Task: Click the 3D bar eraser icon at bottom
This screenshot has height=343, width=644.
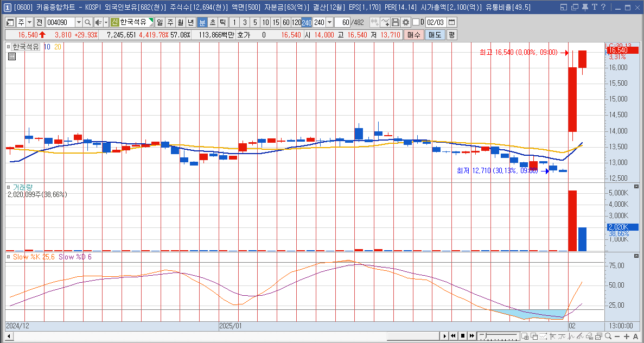Action: [589, 336]
